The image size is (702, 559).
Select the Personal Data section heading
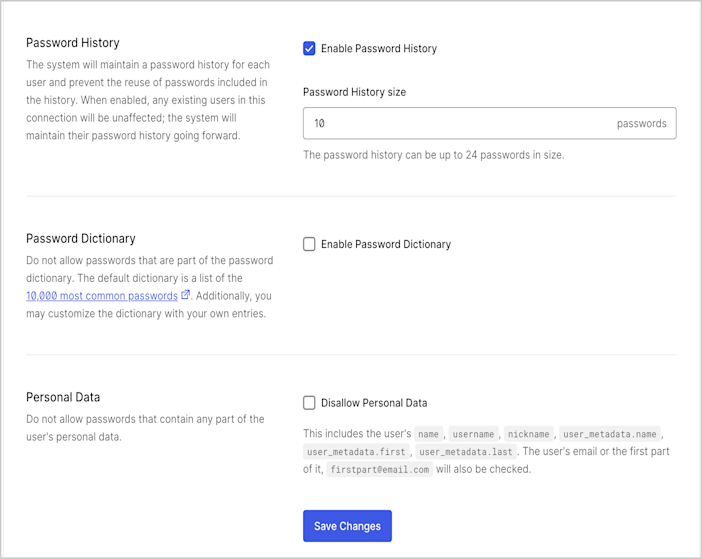tap(63, 397)
